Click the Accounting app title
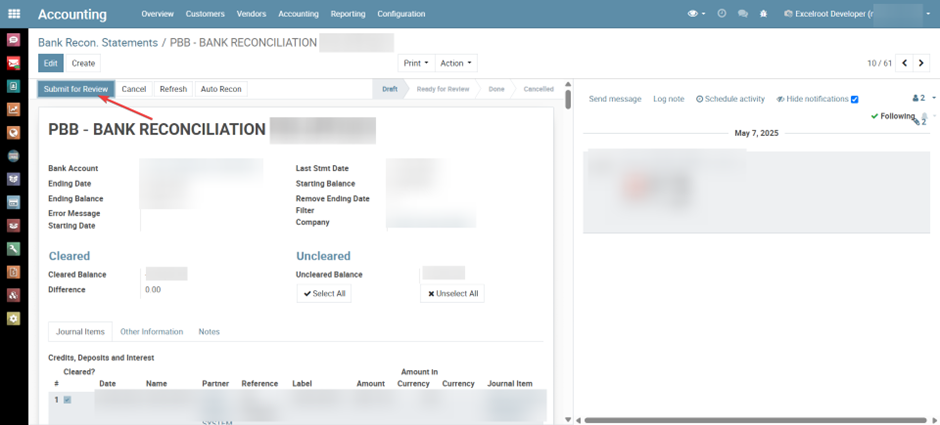 click(x=73, y=14)
